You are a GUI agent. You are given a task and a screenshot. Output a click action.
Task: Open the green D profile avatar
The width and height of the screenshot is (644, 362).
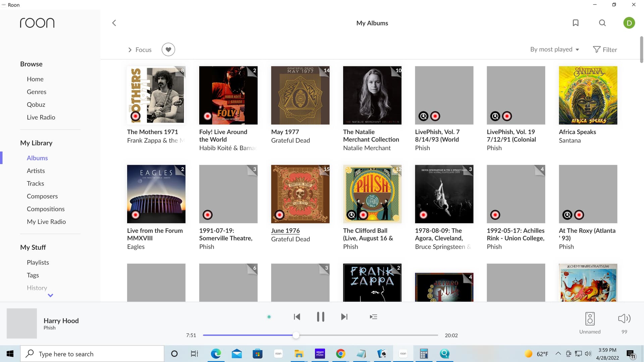[x=629, y=23]
